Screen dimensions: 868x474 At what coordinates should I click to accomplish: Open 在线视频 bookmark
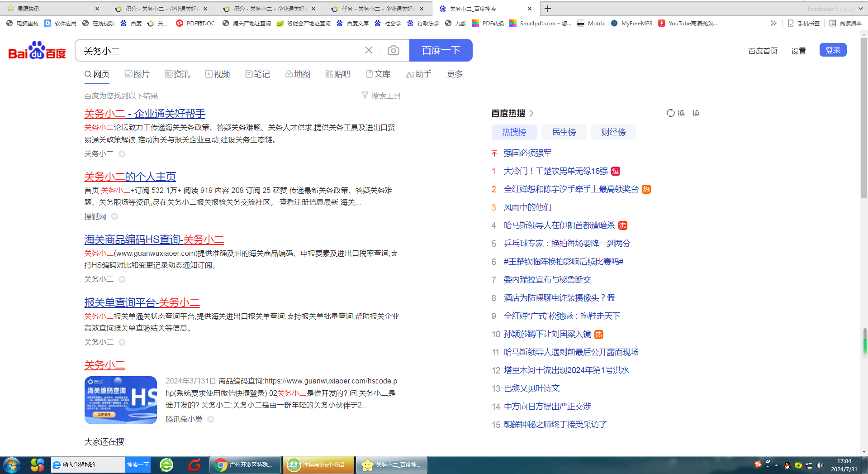(x=98, y=23)
